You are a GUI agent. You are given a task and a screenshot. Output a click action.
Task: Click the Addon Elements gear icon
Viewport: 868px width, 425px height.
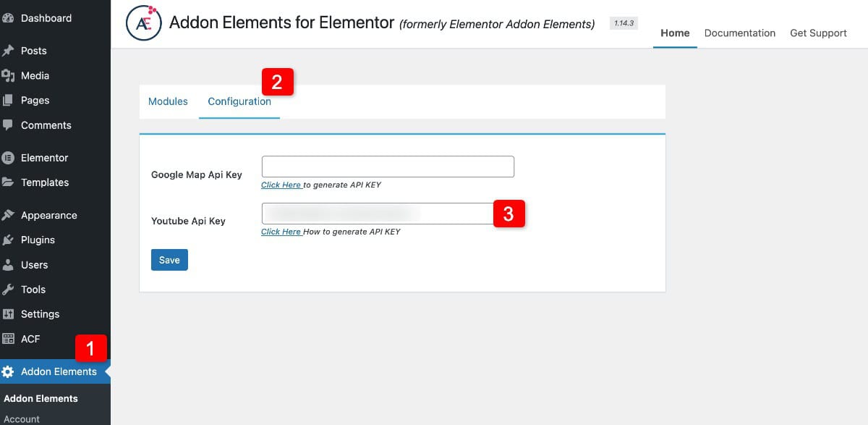pyautogui.click(x=8, y=371)
